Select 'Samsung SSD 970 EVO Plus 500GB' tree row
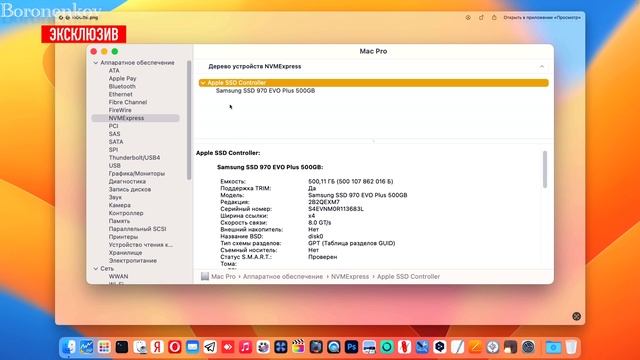This screenshot has width=640, height=360. 265,91
